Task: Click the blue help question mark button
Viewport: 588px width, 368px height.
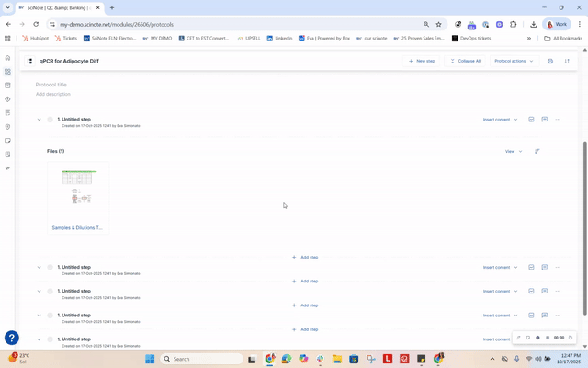Action: (x=12, y=338)
